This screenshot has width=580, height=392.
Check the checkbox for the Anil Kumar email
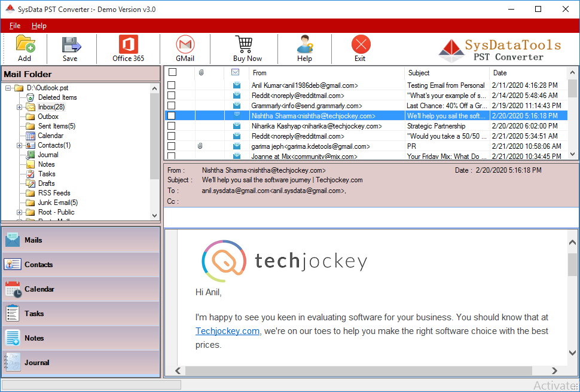(x=172, y=85)
